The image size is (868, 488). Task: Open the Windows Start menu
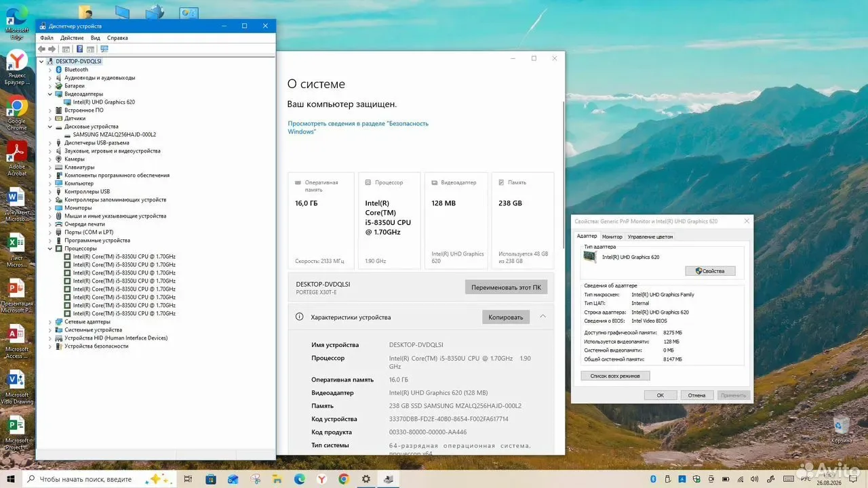coord(11,479)
